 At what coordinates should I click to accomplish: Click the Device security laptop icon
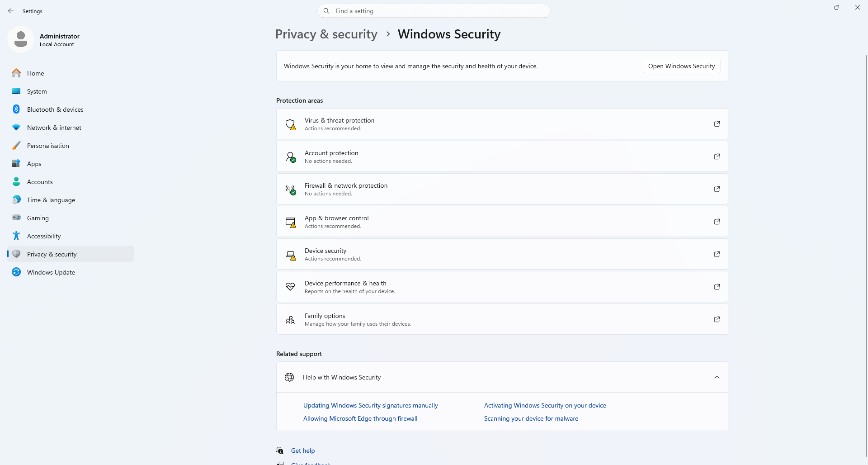pyautogui.click(x=290, y=255)
